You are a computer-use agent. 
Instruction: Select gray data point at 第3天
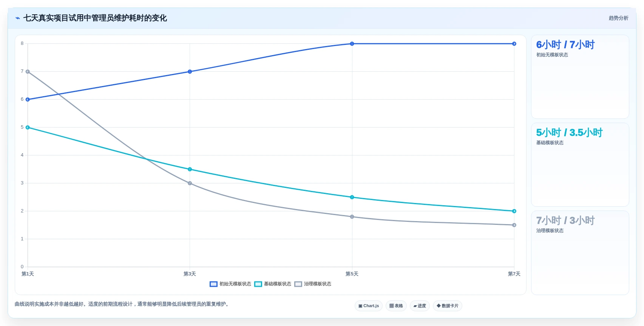(x=190, y=183)
